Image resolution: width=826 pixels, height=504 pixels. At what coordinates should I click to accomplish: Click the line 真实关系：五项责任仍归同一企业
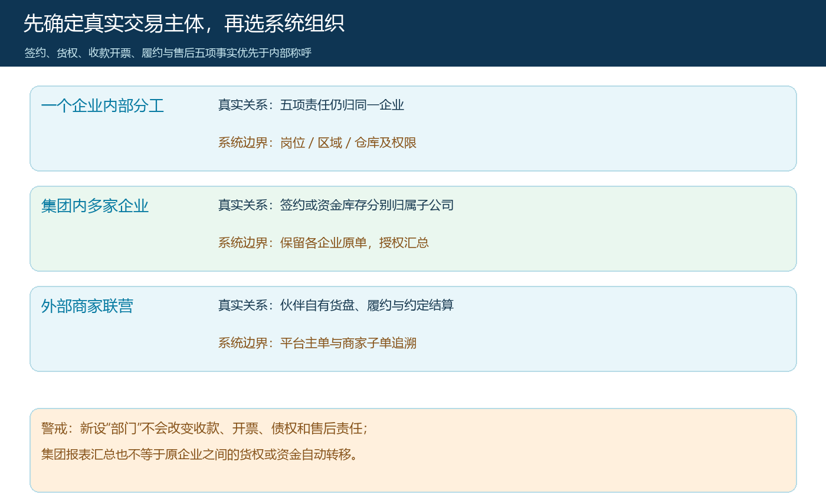(x=311, y=106)
